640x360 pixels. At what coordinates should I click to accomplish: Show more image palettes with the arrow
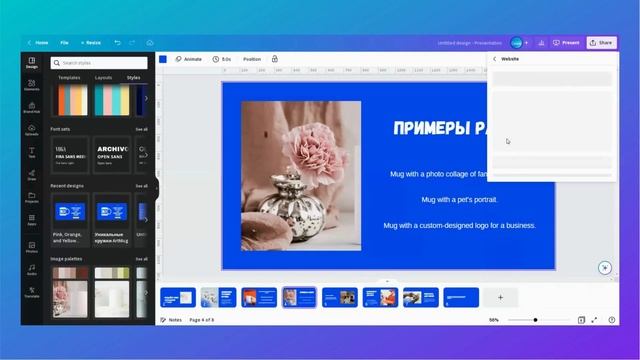click(x=146, y=292)
